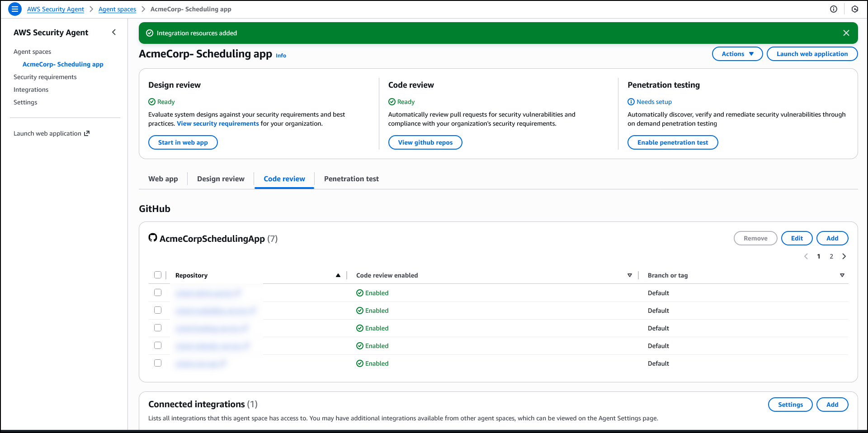Open the Actions dropdown menu
Viewport: 868px width, 433px height.
[737, 54]
